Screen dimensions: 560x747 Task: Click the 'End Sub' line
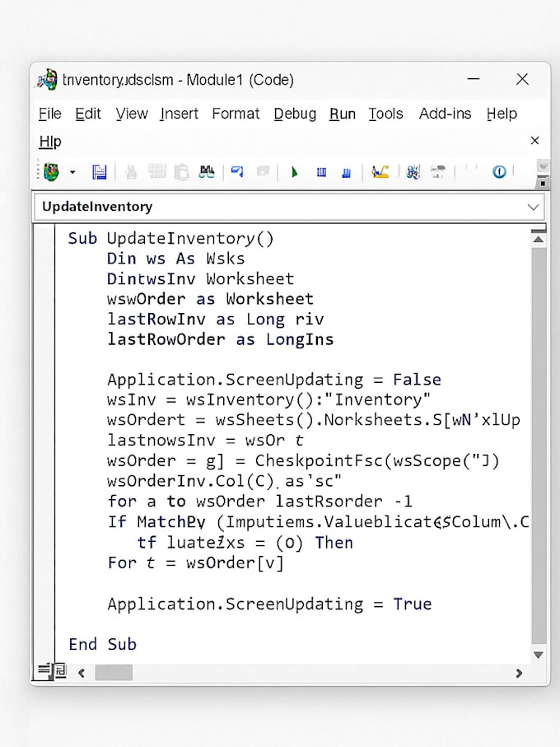point(103,645)
